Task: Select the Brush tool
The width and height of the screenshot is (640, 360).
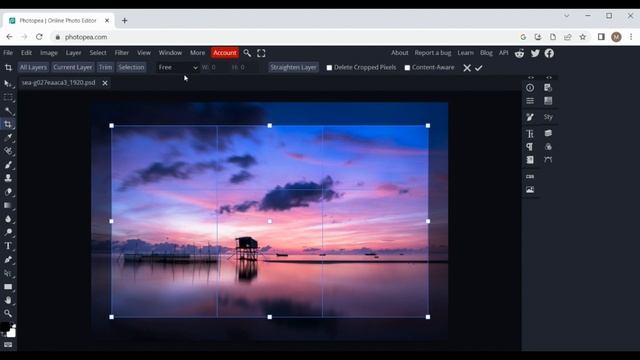Action: (x=8, y=164)
